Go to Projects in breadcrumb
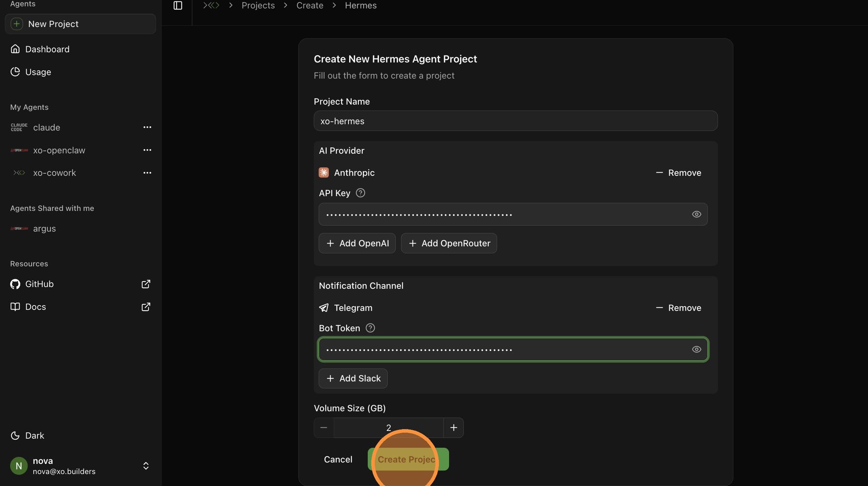This screenshot has height=486, width=868. [258, 5]
